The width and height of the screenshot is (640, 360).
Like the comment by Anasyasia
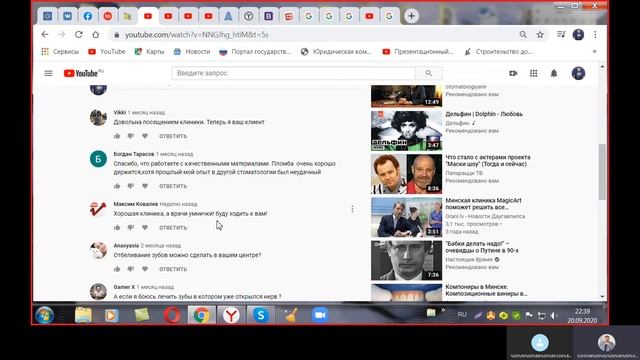click(x=117, y=269)
